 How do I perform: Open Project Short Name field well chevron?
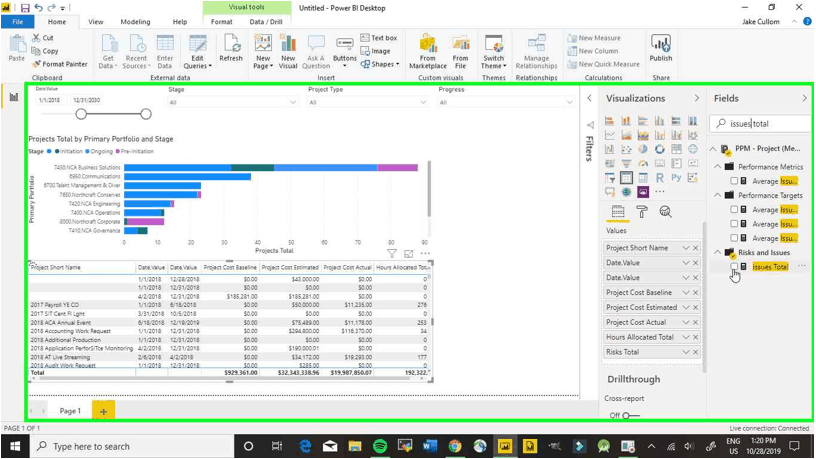click(686, 248)
